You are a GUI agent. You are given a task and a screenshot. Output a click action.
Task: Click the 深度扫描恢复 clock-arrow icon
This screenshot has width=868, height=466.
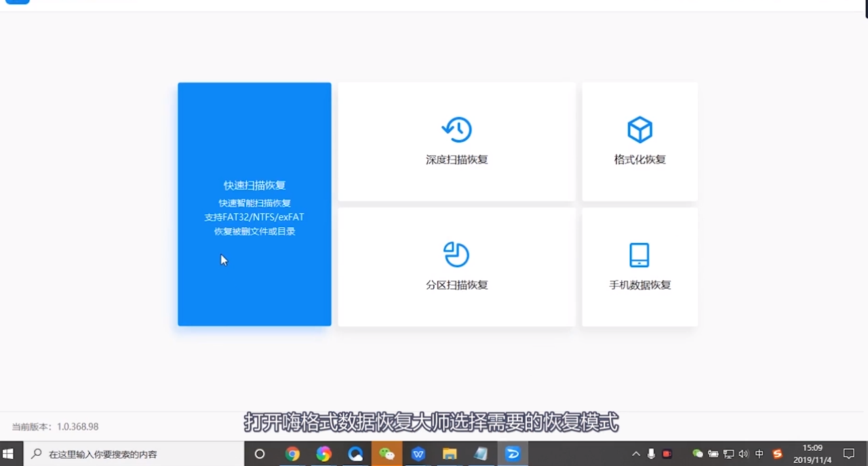[x=457, y=129]
